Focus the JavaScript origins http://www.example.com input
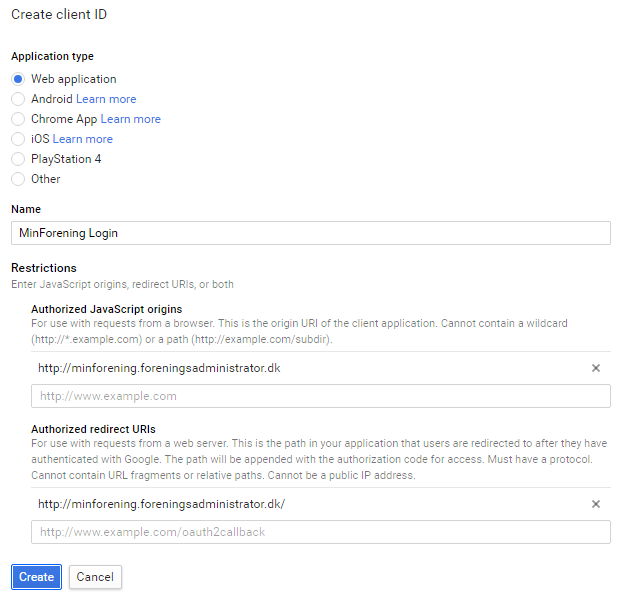Image resolution: width=635 pixels, height=599 pixels. tap(321, 396)
